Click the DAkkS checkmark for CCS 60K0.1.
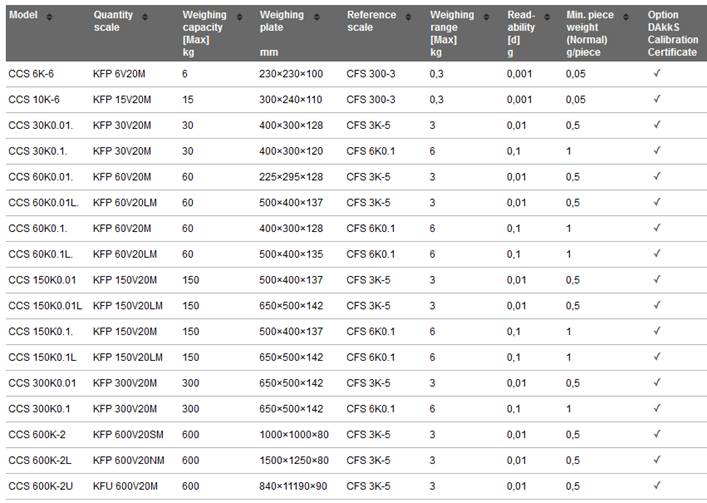Screen dimensions: 707x503 point(657,228)
